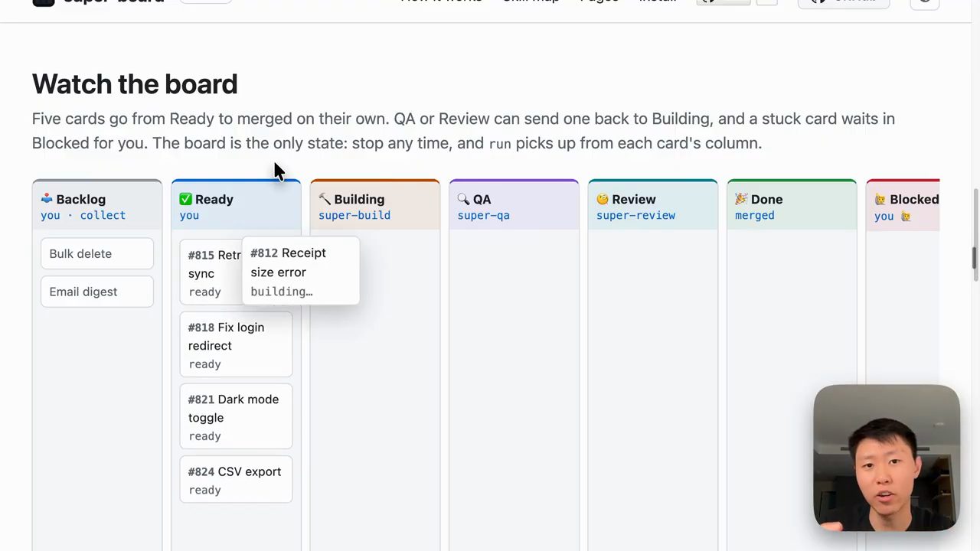Click the Backlog column inbox icon

click(47, 199)
